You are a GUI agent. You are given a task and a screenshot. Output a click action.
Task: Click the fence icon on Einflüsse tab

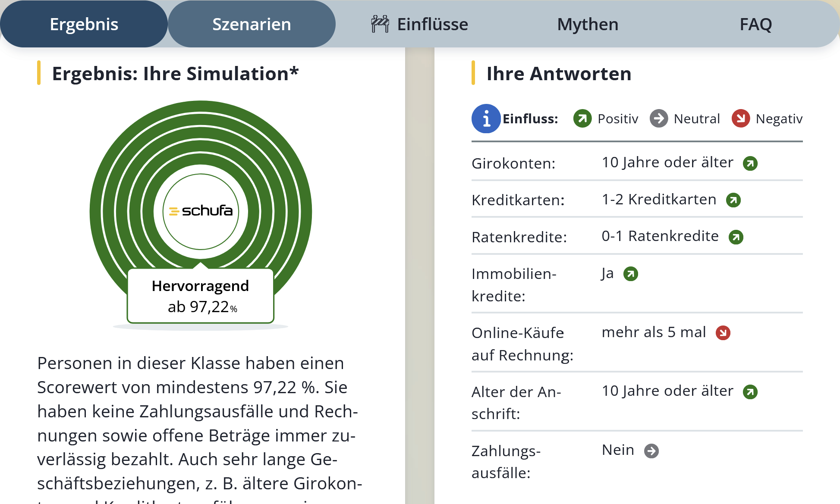click(380, 24)
